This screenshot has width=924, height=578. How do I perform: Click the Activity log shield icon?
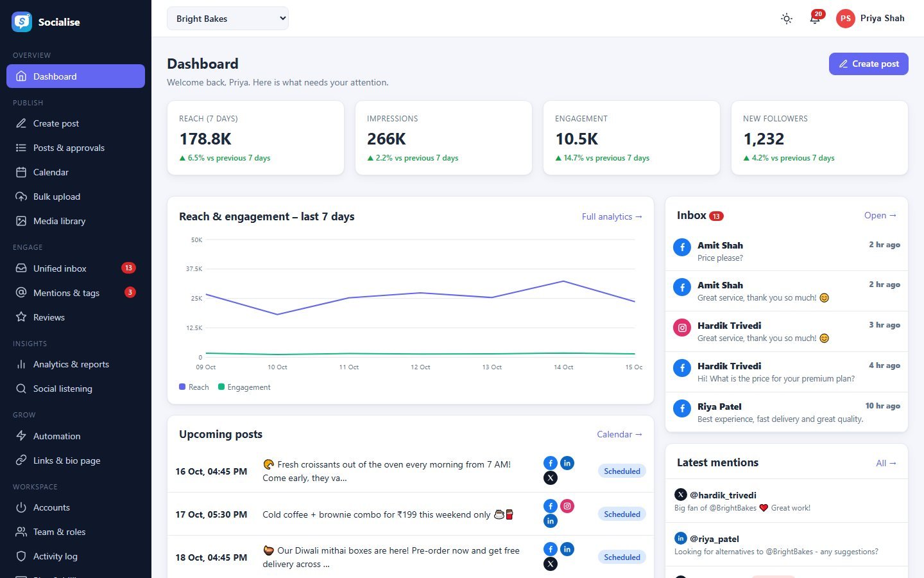[x=21, y=556]
